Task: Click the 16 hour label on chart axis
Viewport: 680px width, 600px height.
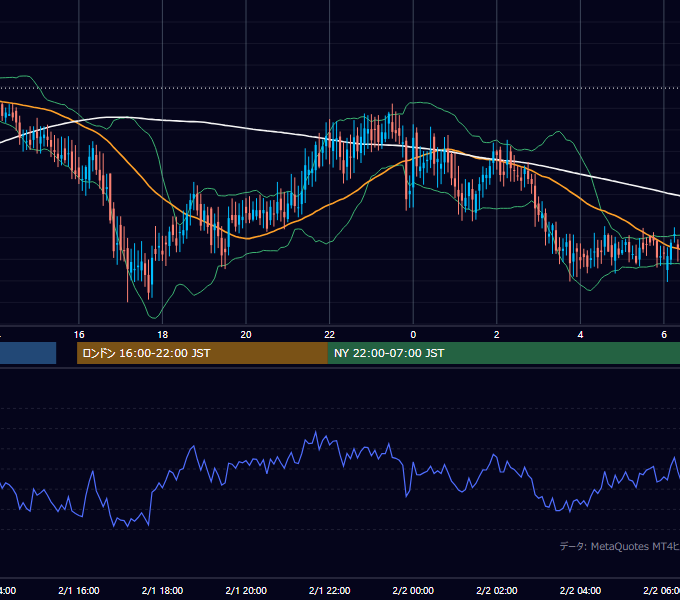Action: (x=79, y=335)
